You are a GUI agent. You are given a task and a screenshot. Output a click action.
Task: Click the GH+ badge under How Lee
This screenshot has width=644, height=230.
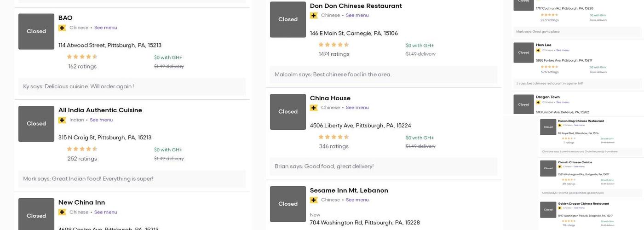tap(538, 50)
